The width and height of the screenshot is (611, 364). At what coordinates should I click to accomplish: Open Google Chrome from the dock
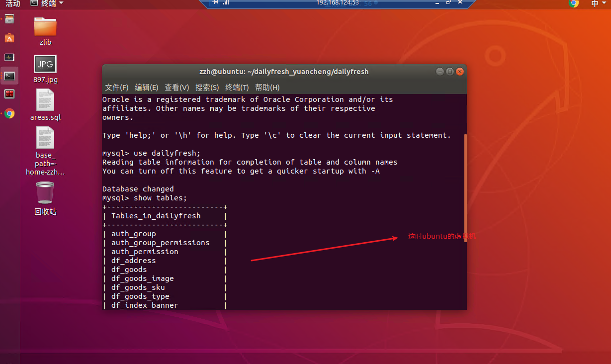(9, 114)
